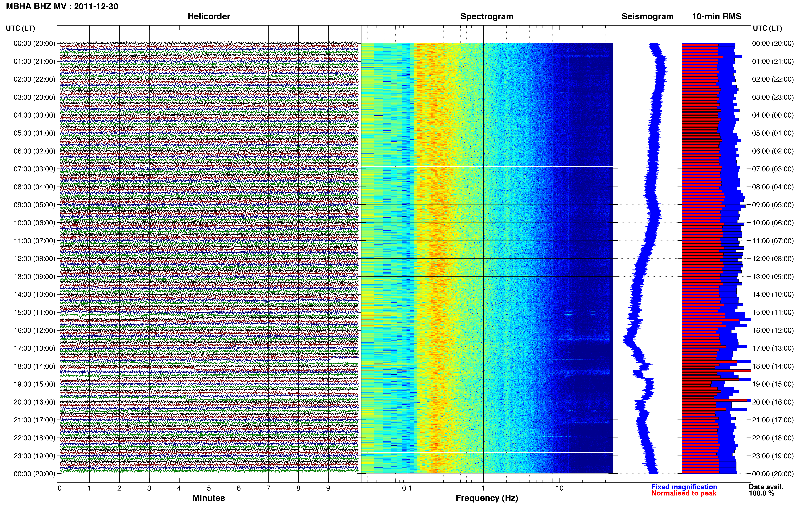Click the left '20:00 (16:00)' time label

pyautogui.click(x=34, y=402)
